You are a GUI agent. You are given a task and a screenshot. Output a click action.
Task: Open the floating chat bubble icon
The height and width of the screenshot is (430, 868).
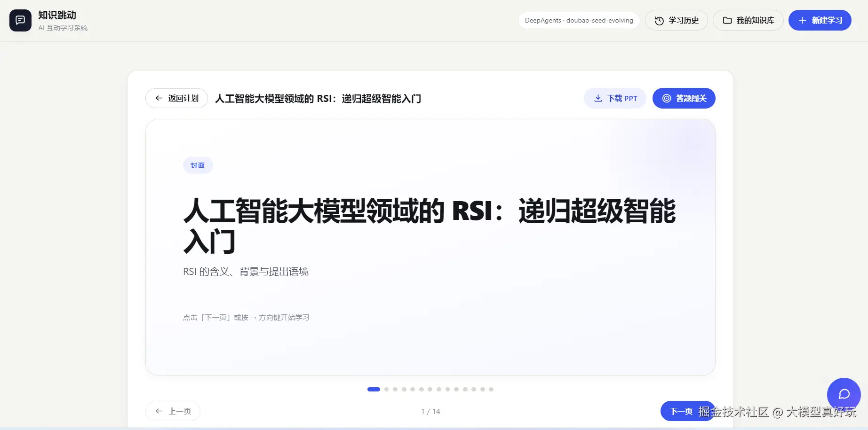844,394
